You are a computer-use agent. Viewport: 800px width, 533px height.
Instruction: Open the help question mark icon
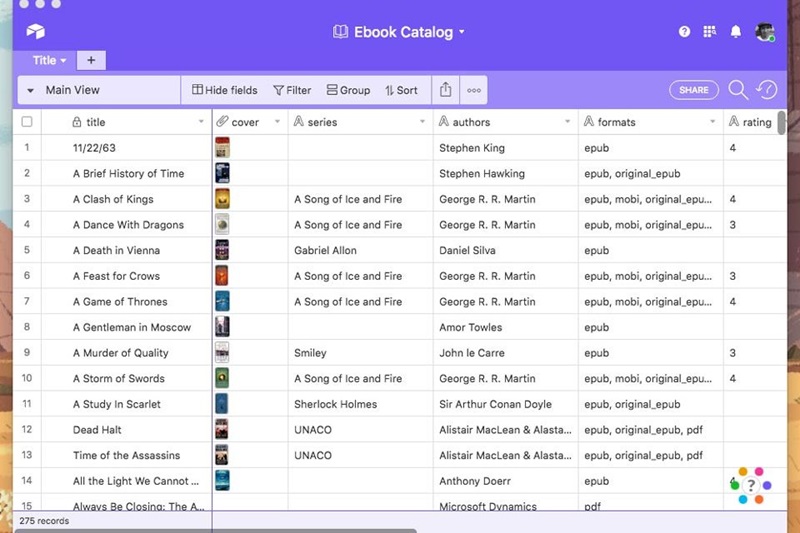(684, 32)
